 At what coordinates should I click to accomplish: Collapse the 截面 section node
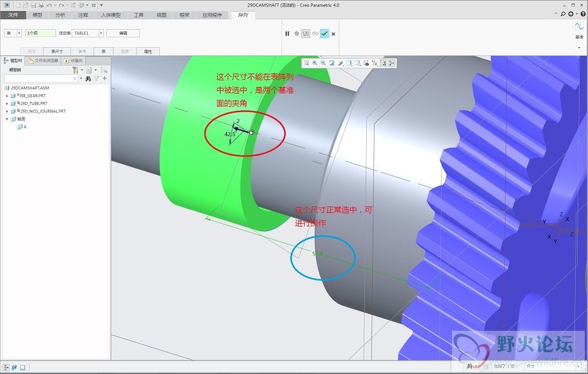click(x=6, y=119)
